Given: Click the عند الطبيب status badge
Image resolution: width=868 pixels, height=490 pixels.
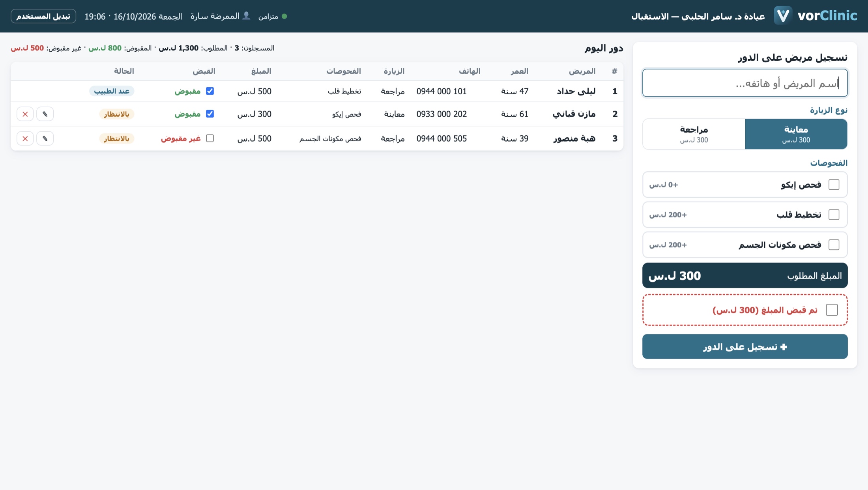Looking at the screenshot, I should pyautogui.click(x=112, y=91).
